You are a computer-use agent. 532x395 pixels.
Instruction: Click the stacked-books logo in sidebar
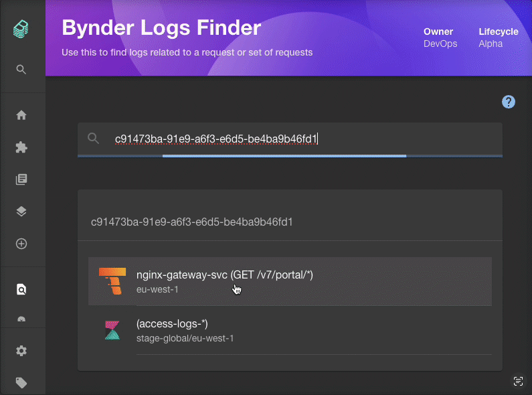21,29
